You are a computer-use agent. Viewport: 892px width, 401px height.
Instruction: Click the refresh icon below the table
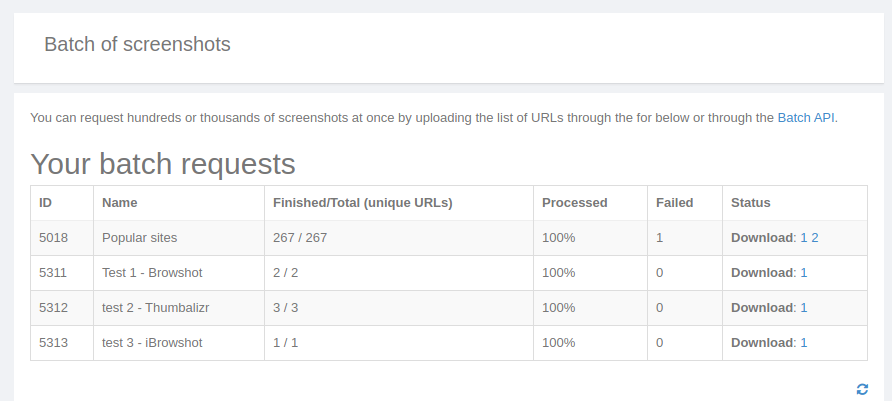point(862,389)
